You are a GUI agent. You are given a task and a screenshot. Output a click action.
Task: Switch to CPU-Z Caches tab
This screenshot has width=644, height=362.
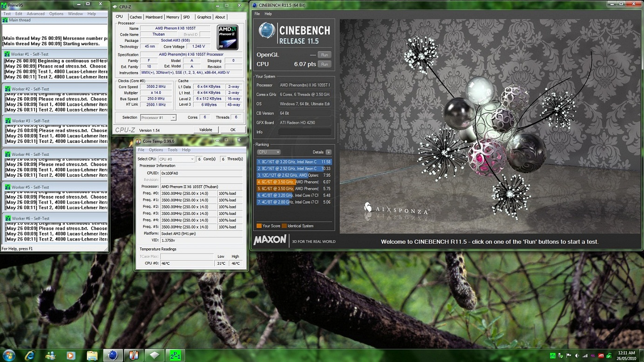pos(136,17)
